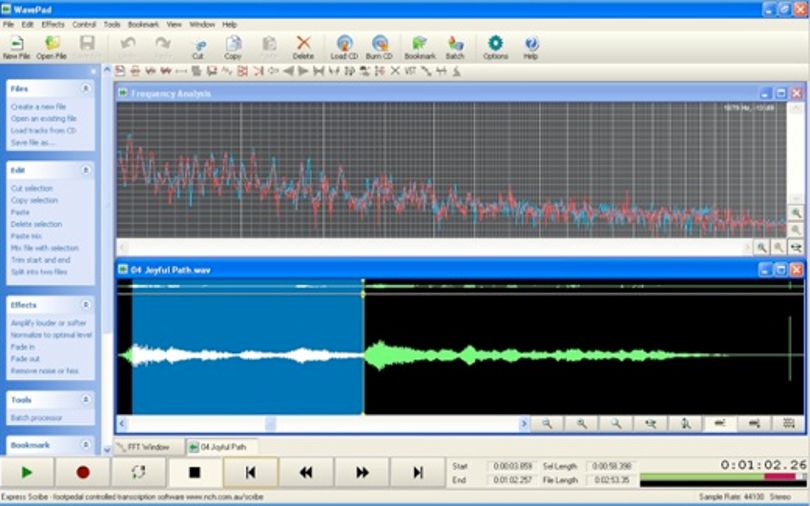
Task: Click the Burn CD toolbar icon
Action: [x=380, y=44]
